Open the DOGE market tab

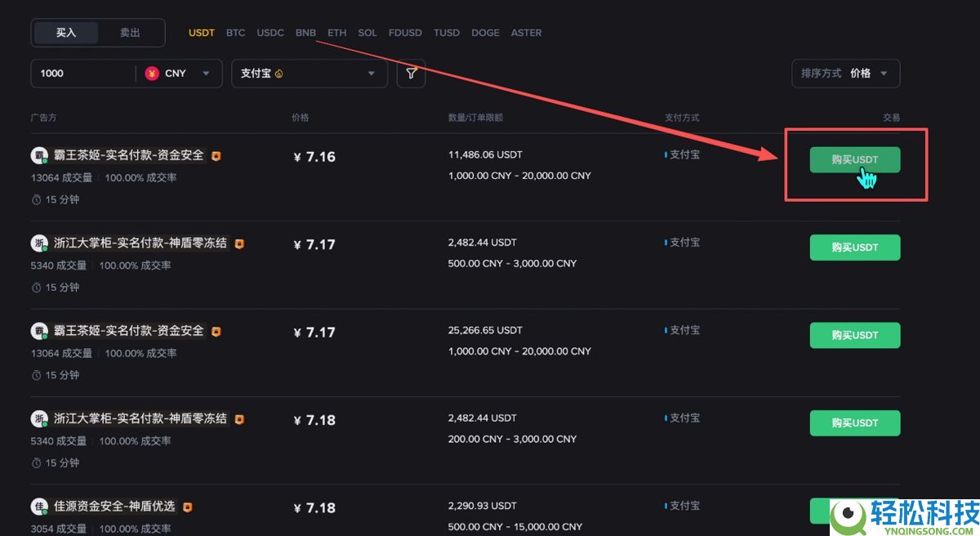(x=485, y=33)
